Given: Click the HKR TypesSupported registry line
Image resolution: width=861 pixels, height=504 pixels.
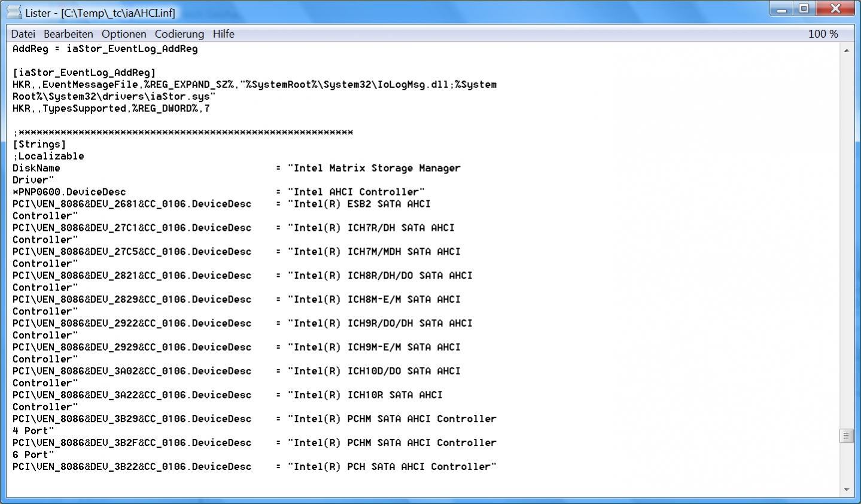Looking at the screenshot, I should pos(111,108).
